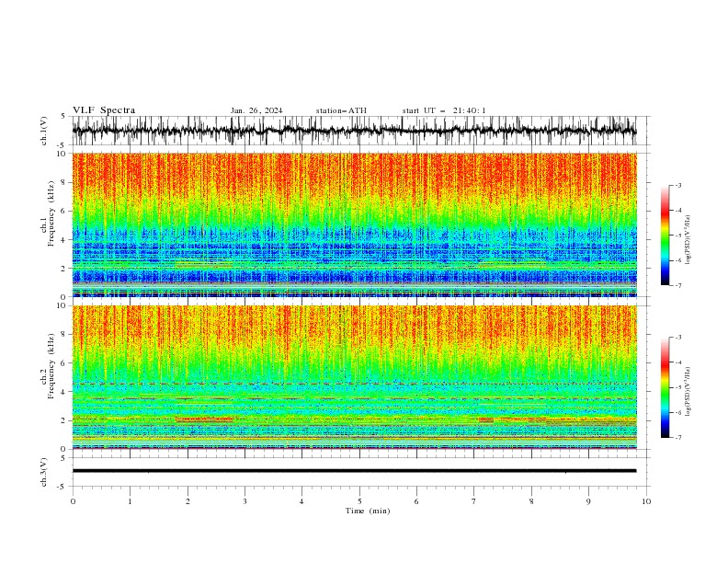Click the "5" tick on Time axis
Screen dimensions: 728x563
pos(359,501)
